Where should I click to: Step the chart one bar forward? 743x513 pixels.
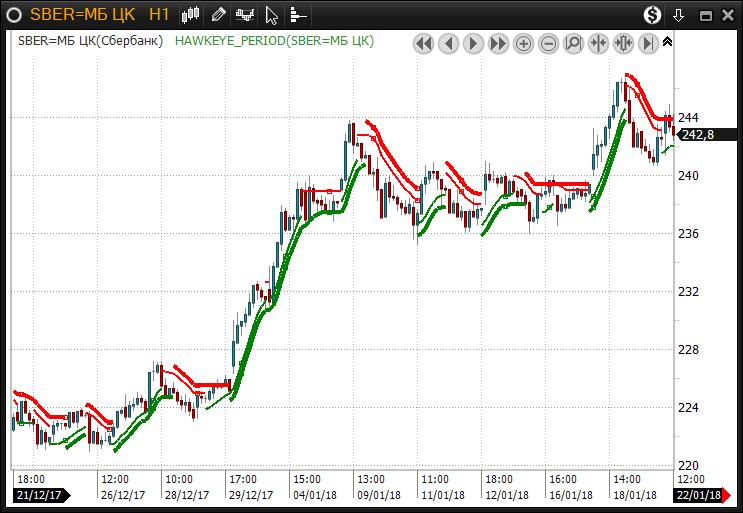[473, 43]
